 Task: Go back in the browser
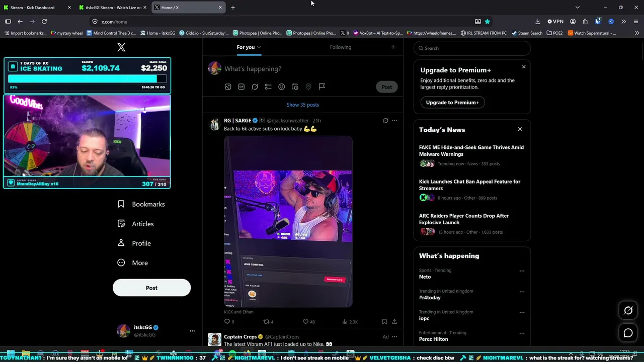(20, 22)
